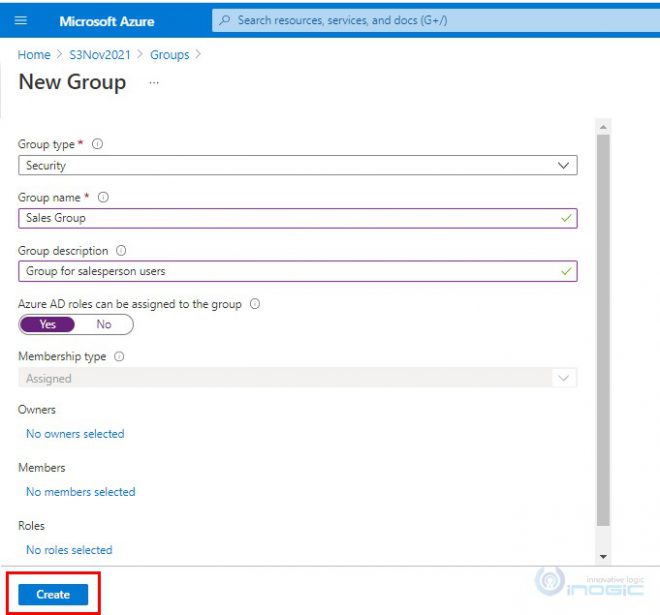Go to Home breadcrumb

click(x=34, y=55)
